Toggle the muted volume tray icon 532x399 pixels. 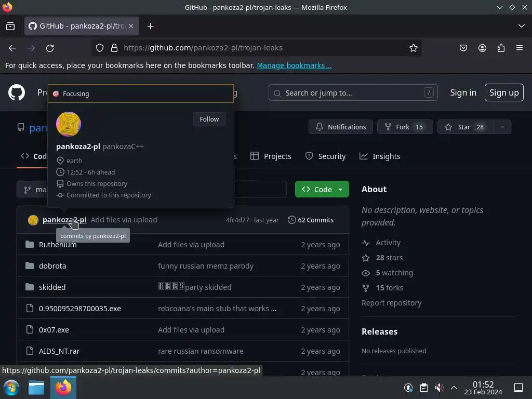[x=439, y=388]
